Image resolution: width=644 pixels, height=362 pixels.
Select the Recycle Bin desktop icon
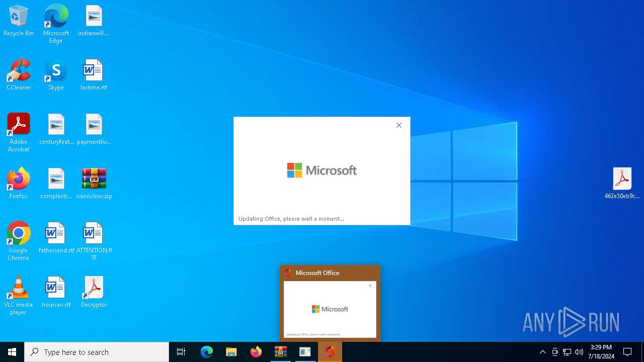click(x=19, y=21)
